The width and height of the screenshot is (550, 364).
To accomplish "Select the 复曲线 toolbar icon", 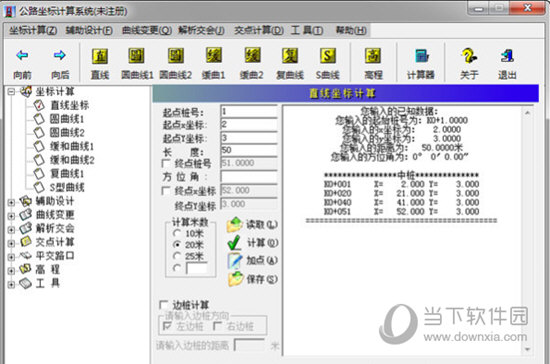I will (x=290, y=55).
